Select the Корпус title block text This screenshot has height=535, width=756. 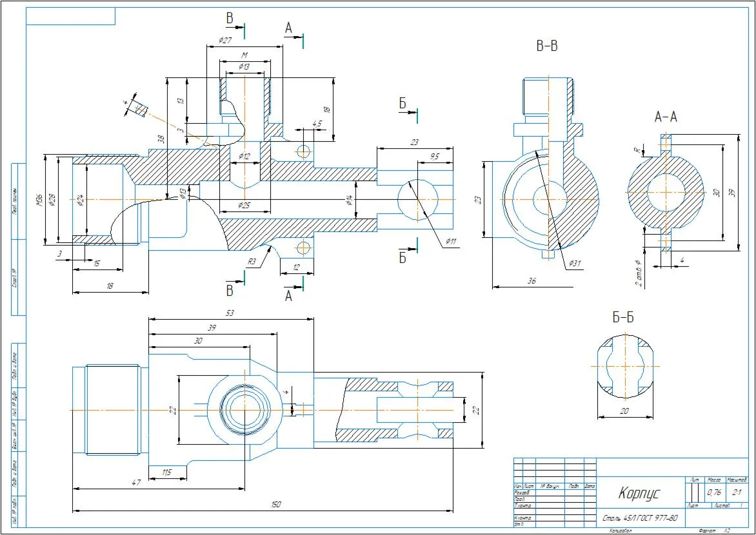(639, 494)
